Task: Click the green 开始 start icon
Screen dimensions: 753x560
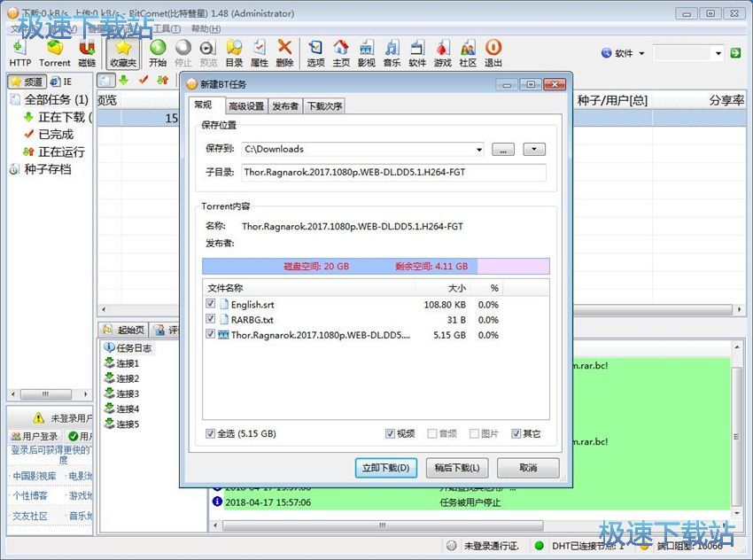Action: (158, 53)
